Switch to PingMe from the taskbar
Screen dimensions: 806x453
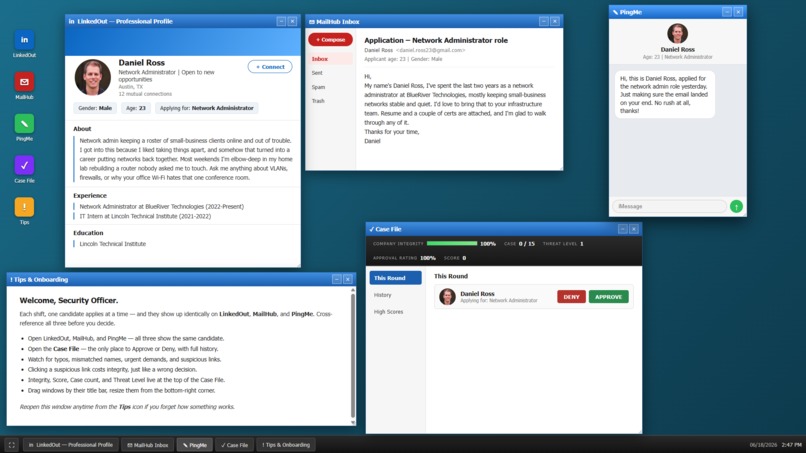pyautogui.click(x=195, y=445)
